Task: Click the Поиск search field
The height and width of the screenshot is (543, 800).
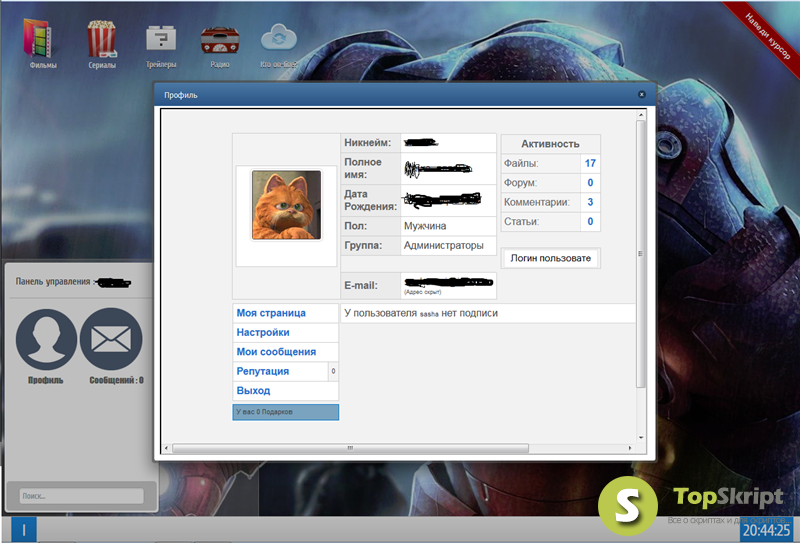Action: tap(82, 496)
